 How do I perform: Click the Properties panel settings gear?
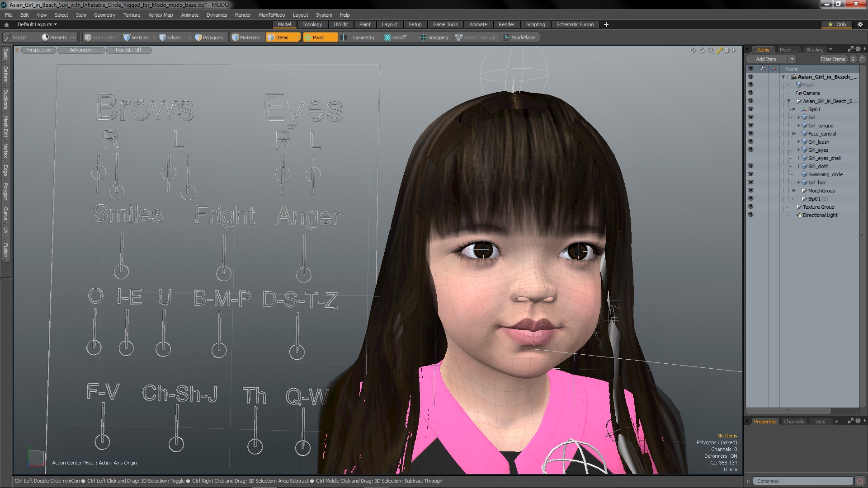[x=858, y=421]
